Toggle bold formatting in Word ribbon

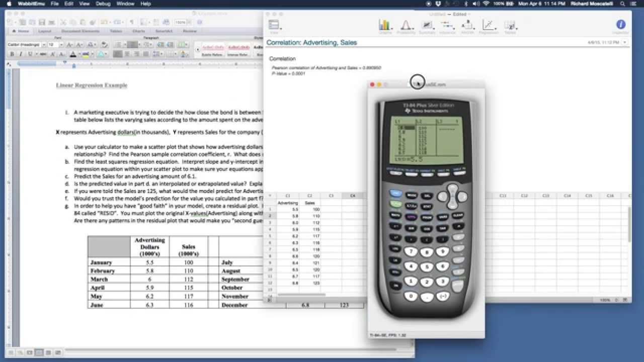pyautogui.click(x=12, y=54)
